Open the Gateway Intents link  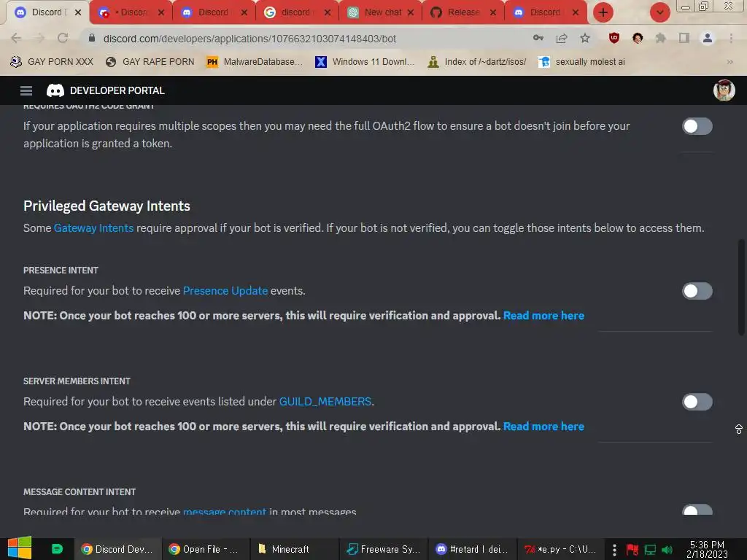[x=93, y=228]
